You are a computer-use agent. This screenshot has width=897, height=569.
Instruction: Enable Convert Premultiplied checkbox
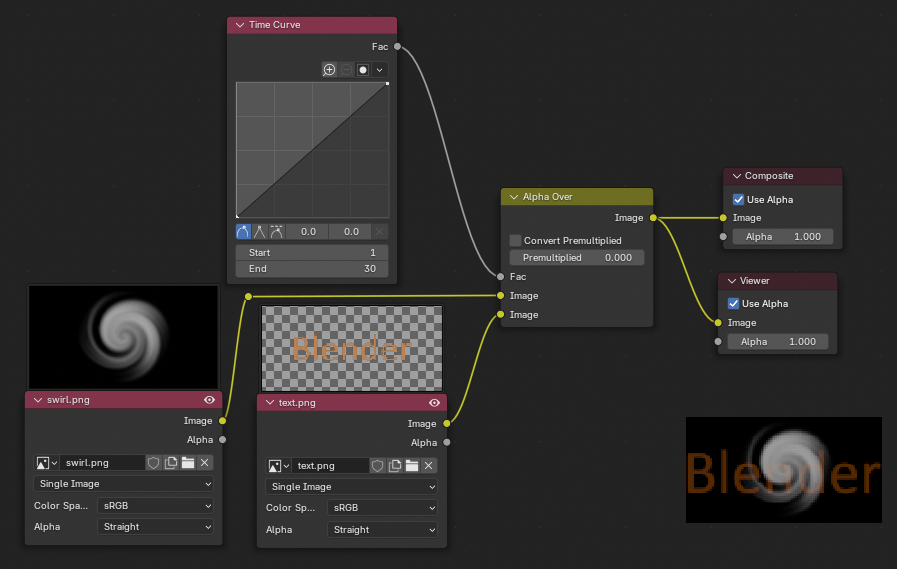pyautogui.click(x=515, y=240)
